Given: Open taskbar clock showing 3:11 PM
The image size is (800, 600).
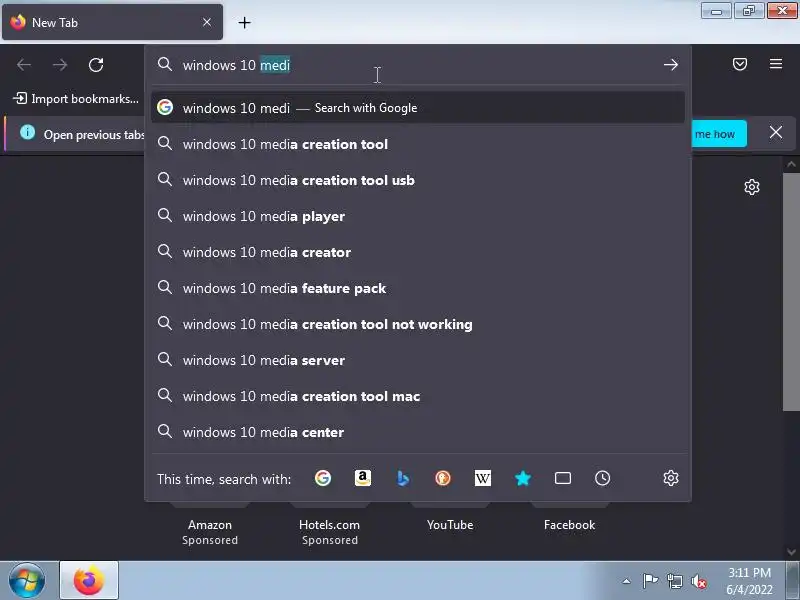Looking at the screenshot, I should pos(749,581).
